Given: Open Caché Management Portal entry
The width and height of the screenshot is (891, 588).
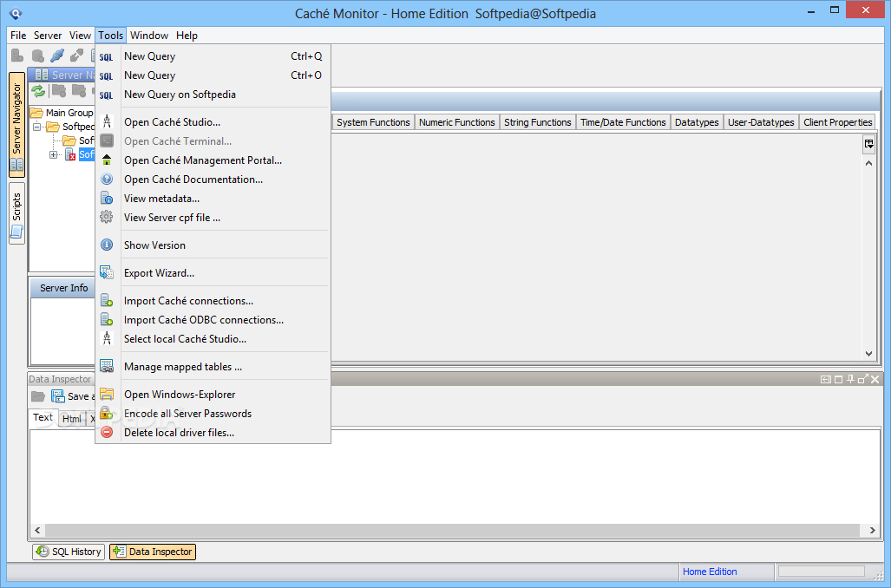Looking at the screenshot, I should [213, 160].
